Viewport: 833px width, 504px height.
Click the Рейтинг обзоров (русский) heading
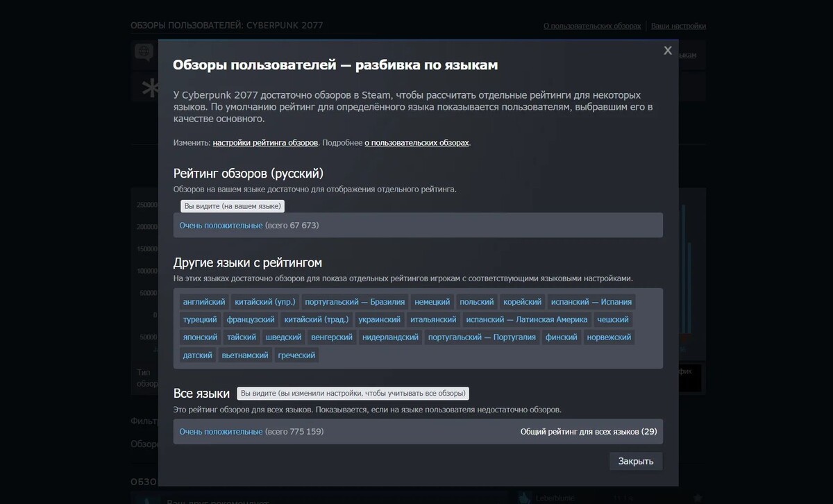pyautogui.click(x=249, y=174)
